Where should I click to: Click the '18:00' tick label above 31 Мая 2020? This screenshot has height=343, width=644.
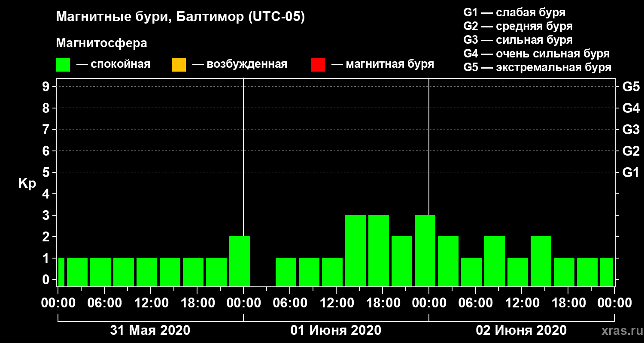click(197, 303)
